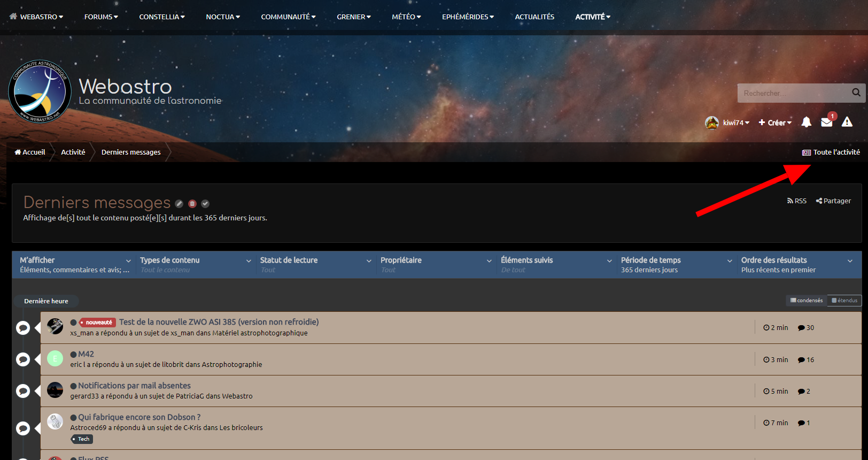The width and height of the screenshot is (868, 460).
Task: Open the FORUMS menu
Action: [101, 17]
